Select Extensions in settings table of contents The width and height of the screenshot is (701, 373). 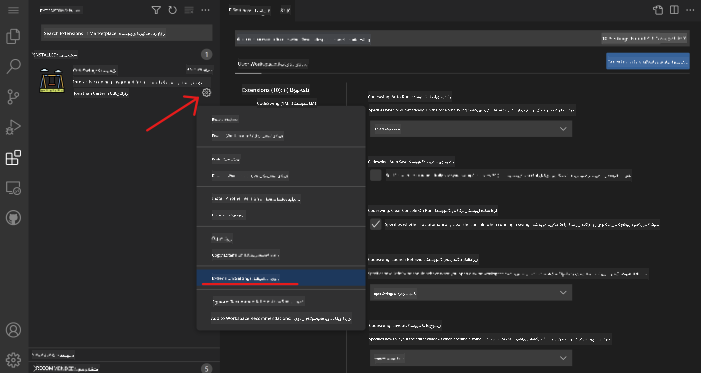[x=276, y=90]
